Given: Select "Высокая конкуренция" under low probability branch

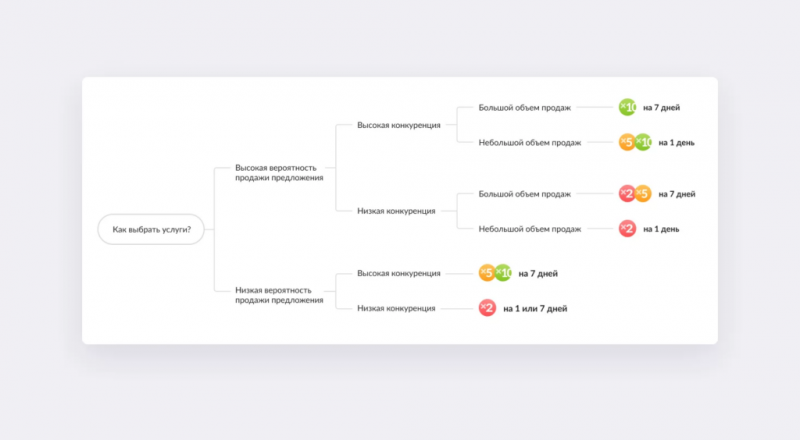Looking at the screenshot, I should [399, 273].
